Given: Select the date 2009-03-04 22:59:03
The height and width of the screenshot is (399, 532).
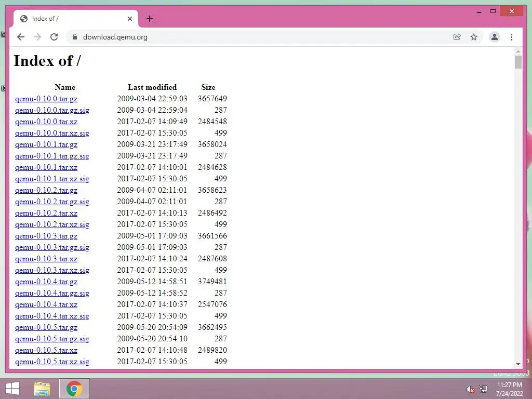Looking at the screenshot, I should 152,98.
